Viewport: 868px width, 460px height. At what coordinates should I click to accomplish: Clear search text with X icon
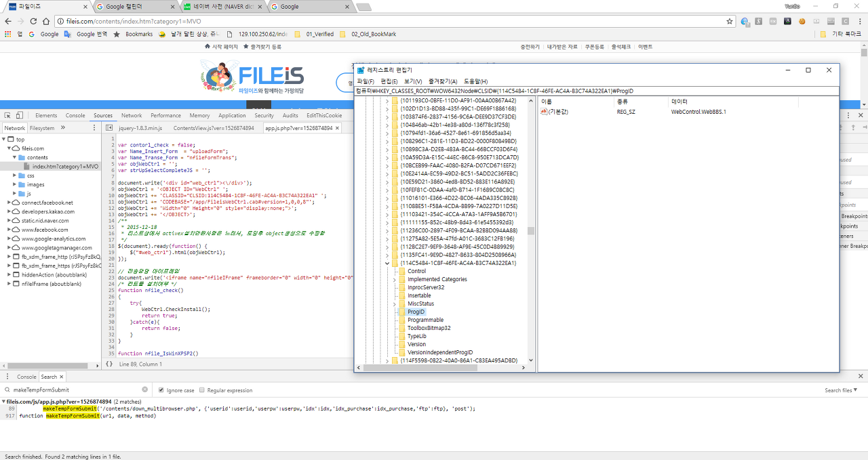point(144,390)
